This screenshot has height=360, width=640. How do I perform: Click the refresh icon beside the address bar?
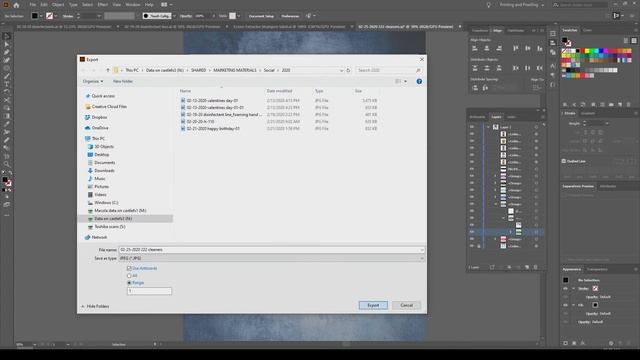pyautogui.click(x=348, y=70)
